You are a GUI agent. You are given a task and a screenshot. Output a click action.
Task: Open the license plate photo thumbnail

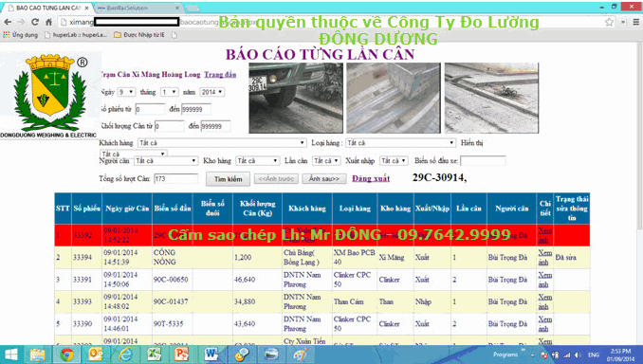click(x=296, y=98)
